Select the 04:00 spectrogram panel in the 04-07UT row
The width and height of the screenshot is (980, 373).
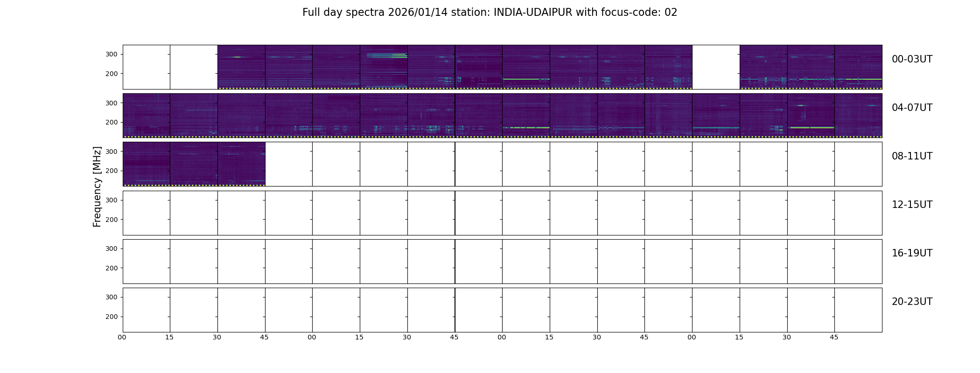(147, 116)
